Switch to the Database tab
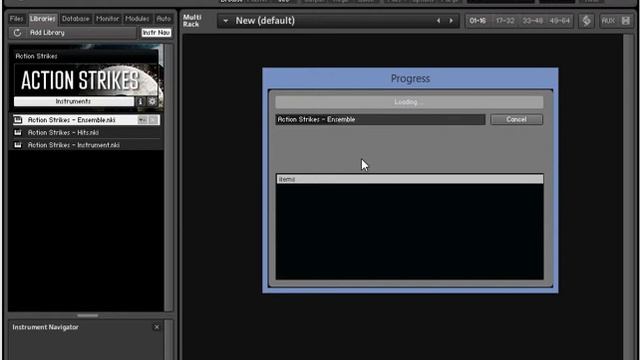This screenshot has height=360, width=640. [76, 19]
